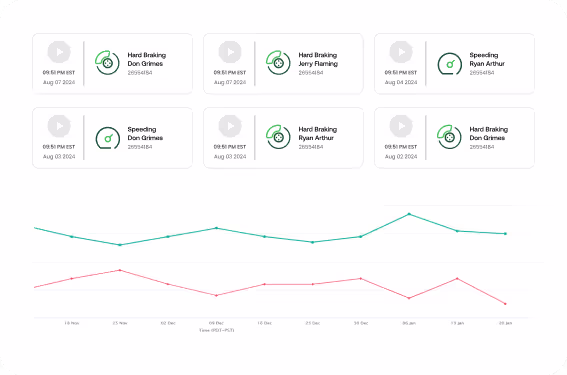Open 'Speeding' title on Don Grimes card
Viewport: 567px width, 375px height.
[x=142, y=129]
